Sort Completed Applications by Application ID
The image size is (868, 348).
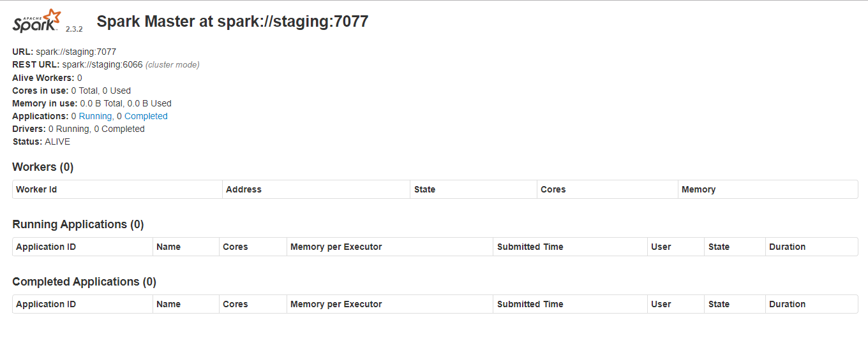click(46, 304)
